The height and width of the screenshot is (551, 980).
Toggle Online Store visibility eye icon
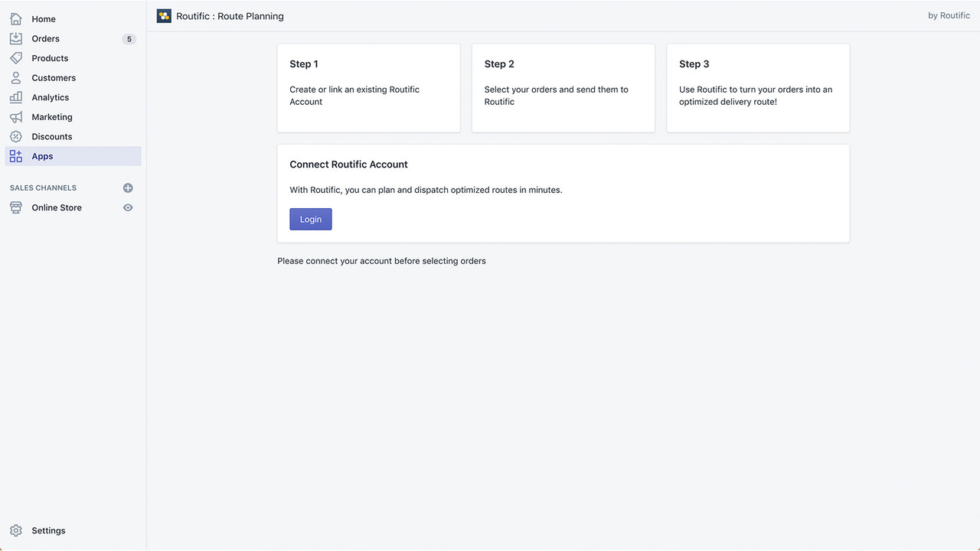pos(128,207)
